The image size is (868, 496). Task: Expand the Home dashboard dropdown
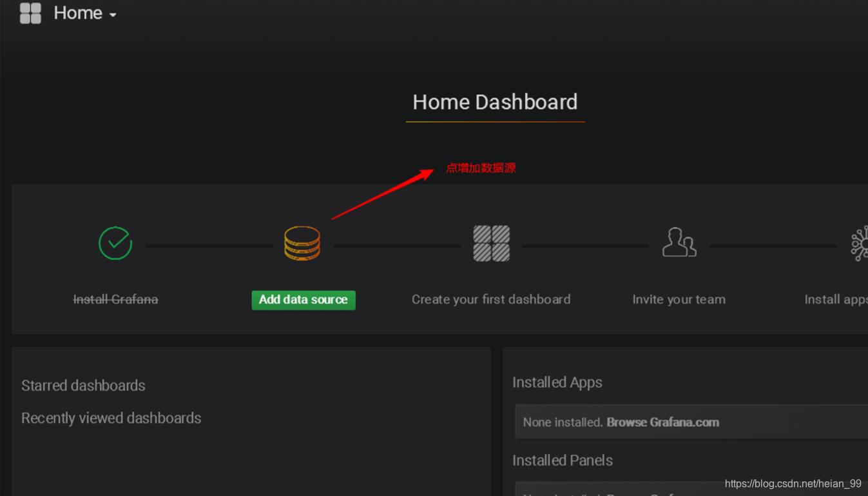pos(85,13)
